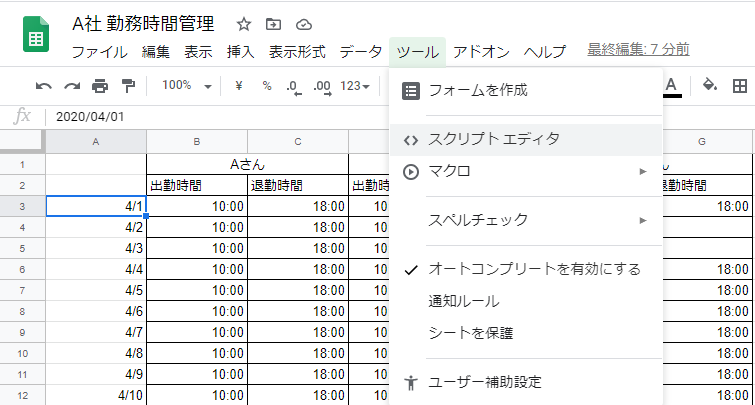This screenshot has height=405, width=755.
Task: Open the 最終編集: 7 分前 link
Action: point(638,49)
